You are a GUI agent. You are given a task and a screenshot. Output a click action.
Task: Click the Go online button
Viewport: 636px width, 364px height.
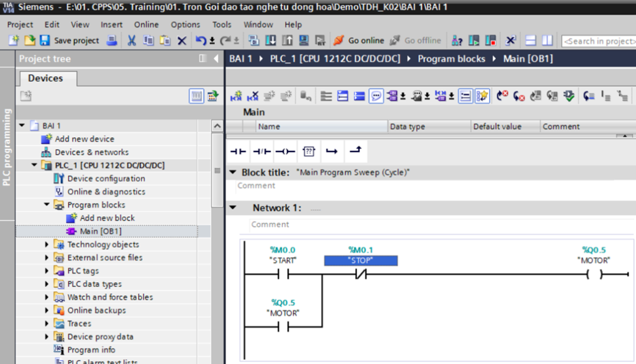coord(359,40)
